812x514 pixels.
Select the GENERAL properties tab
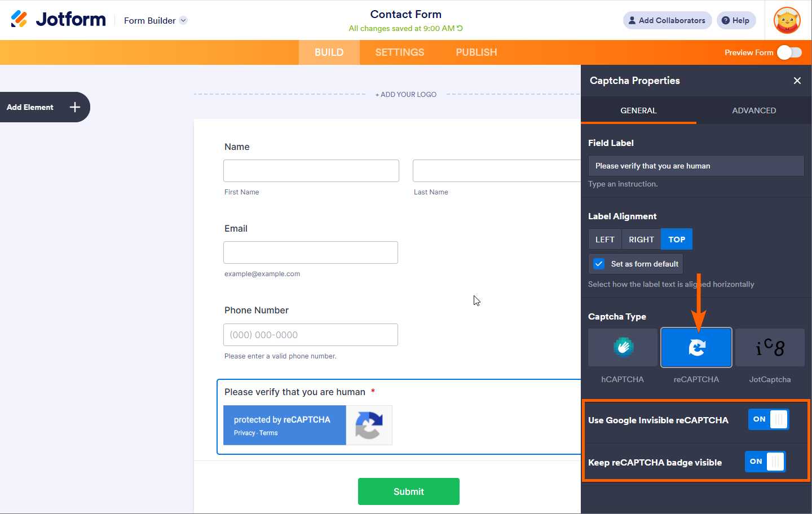point(638,110)
